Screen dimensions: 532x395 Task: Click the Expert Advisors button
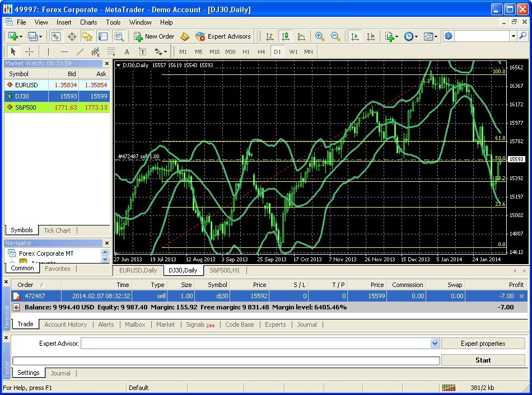click(223, 36)
